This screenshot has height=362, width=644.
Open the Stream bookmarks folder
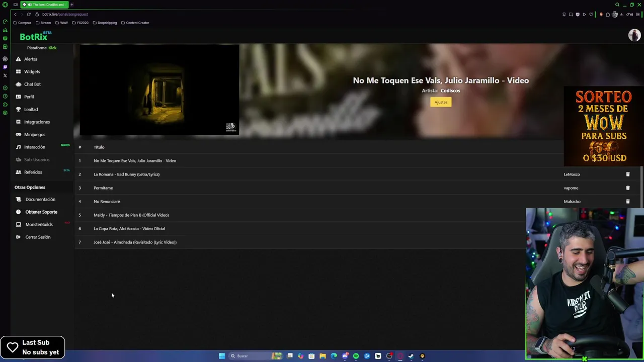(x=43, y=23)
